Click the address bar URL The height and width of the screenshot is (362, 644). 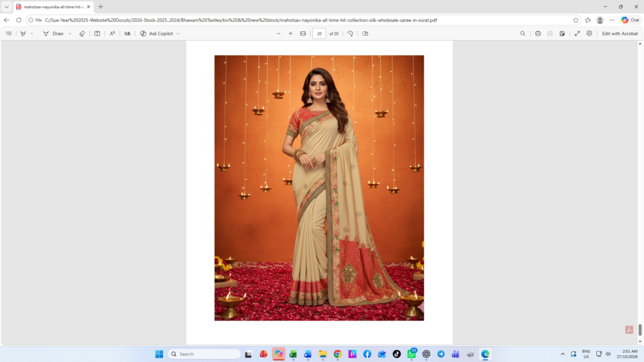241,20
